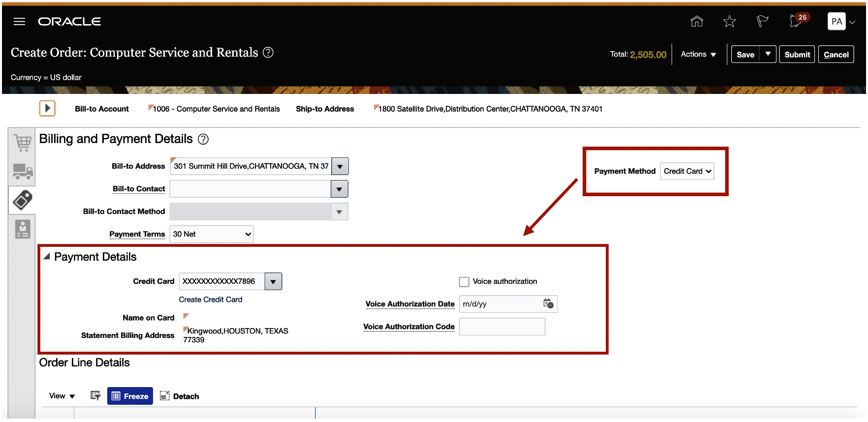Open the Bill-to Contact Method dropdown arrow
868x422 pixels.
click(x=339, y=211)
